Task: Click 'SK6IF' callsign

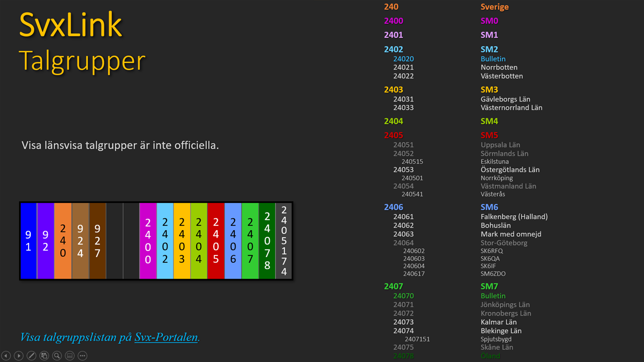Action: point(488,266)
